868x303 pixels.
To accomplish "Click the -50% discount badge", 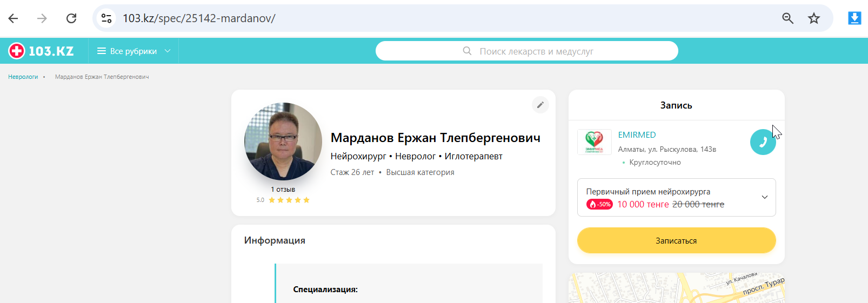I will click(599, 204).
